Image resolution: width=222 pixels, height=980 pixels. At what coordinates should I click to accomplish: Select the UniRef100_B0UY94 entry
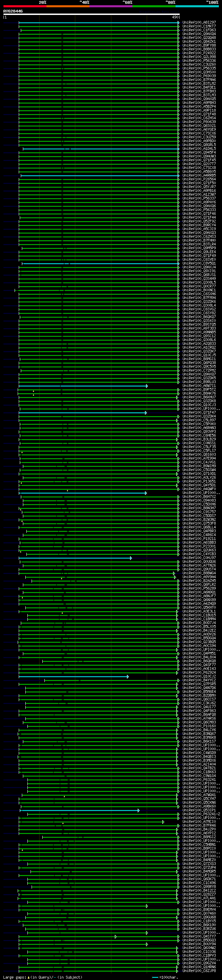click(x=199, y=943)
